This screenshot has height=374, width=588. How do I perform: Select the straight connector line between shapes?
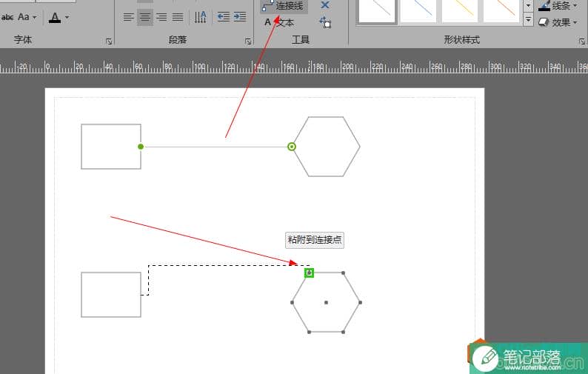[216, 147]
